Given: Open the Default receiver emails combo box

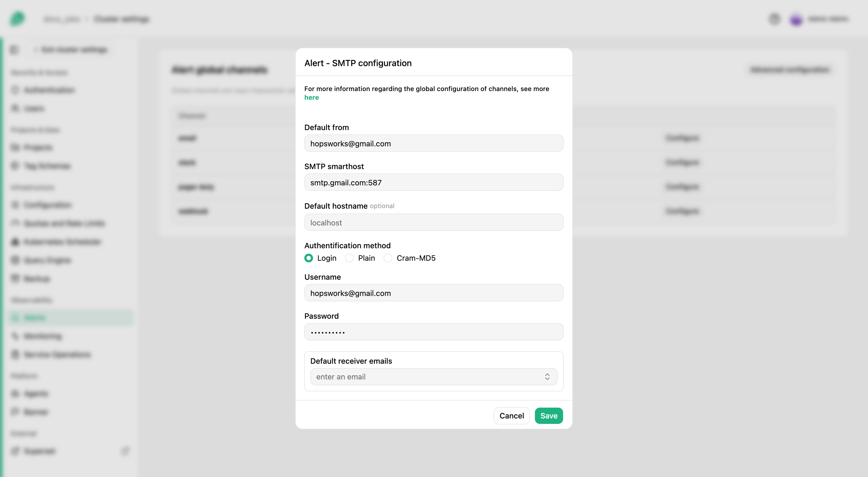Looking at the screenshot, I should click(434, 377).
